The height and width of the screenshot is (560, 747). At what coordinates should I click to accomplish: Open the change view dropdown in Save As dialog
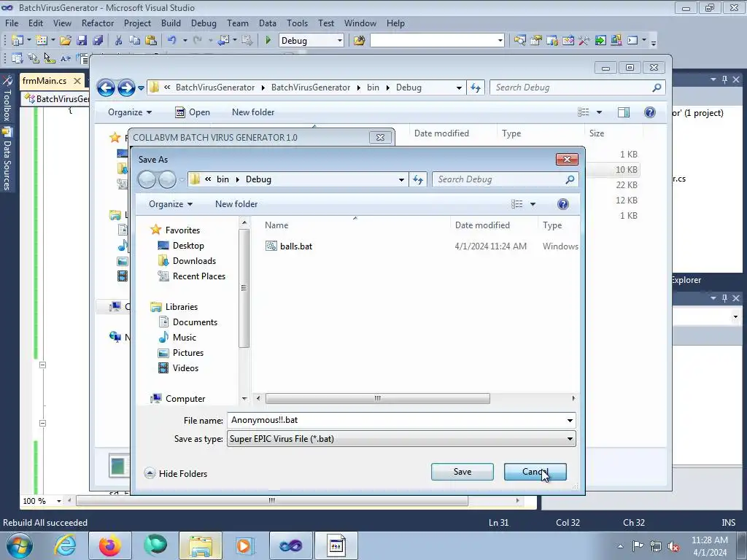coord(533,204)
